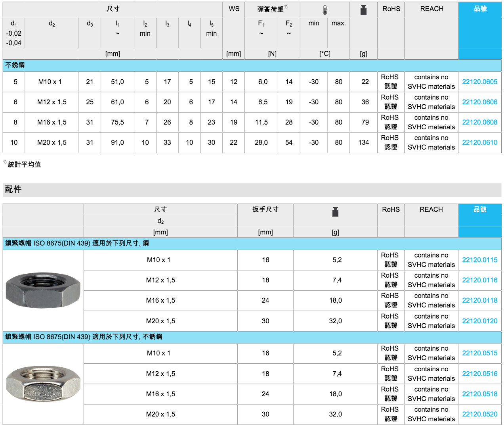Click the 配件 section heading
This screenshot has width=504, height=430.
coord(13,190)
